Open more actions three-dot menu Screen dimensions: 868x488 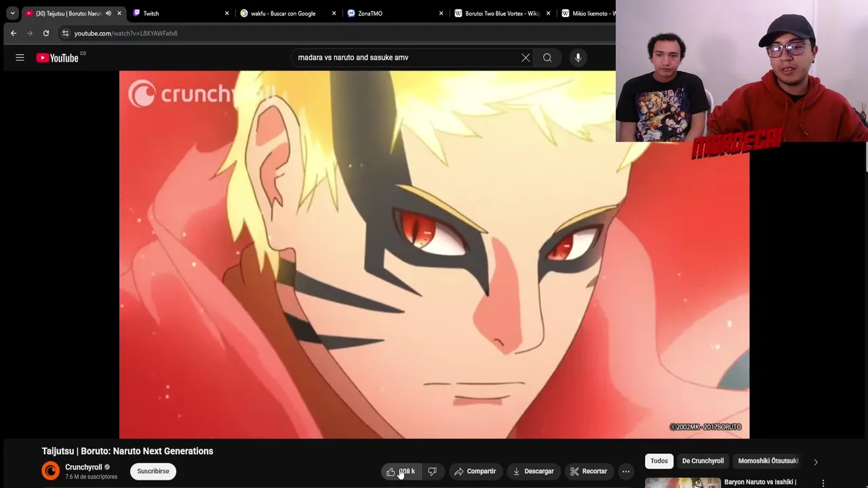pos(626,471)
